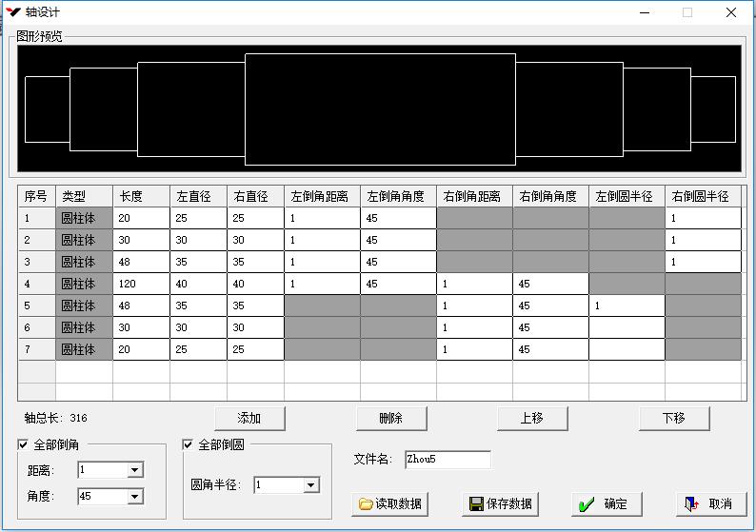Click the floppy disk icon on 保存数据
The width and height of the screenshot is (756, 532).
(x=476, y=503)
